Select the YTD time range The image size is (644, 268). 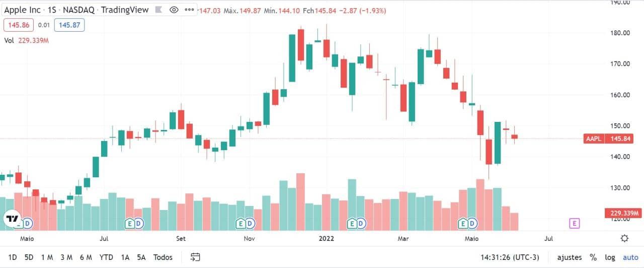106,257
